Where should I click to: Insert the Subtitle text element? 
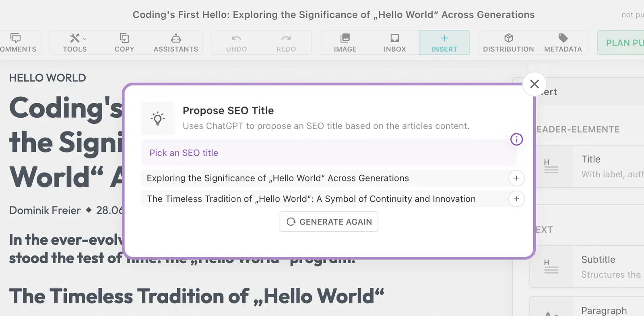click(x=588, y=267)
